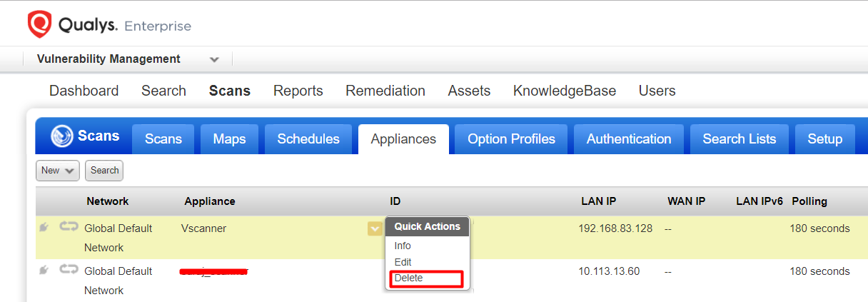Viewport: 868px width, 302px height.
Task: Choose Edit in the Quick Actions menu
Action: click(403, 262)
